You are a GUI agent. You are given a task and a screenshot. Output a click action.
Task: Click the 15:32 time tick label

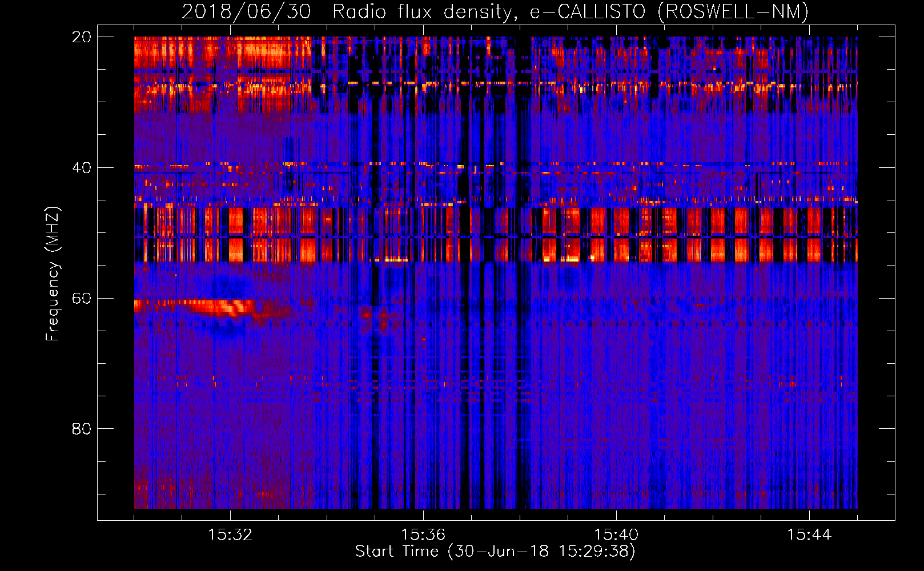click(x=230, y=535)
